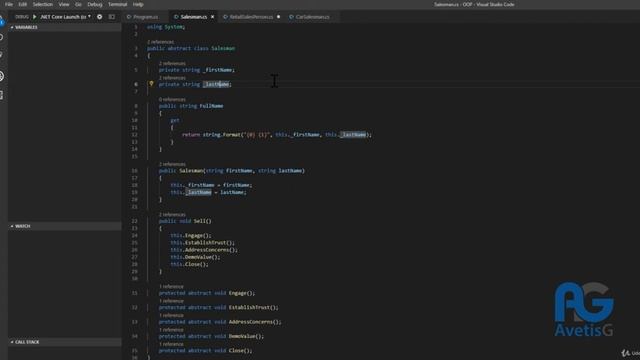Open the CarSalesman.cs tab
This screenshot has width=640, height=360.
pyautogui.click(x=312, y=17)
